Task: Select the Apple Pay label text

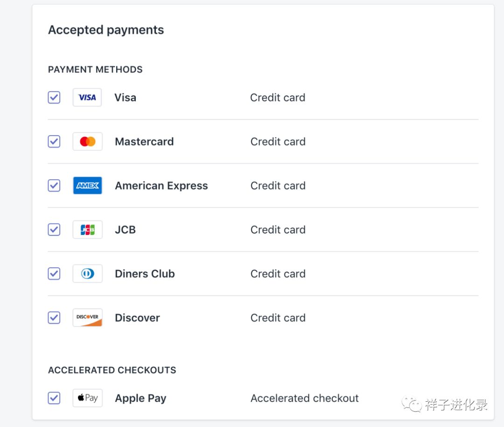Action: pyautogui.click(x=140, y=399)
